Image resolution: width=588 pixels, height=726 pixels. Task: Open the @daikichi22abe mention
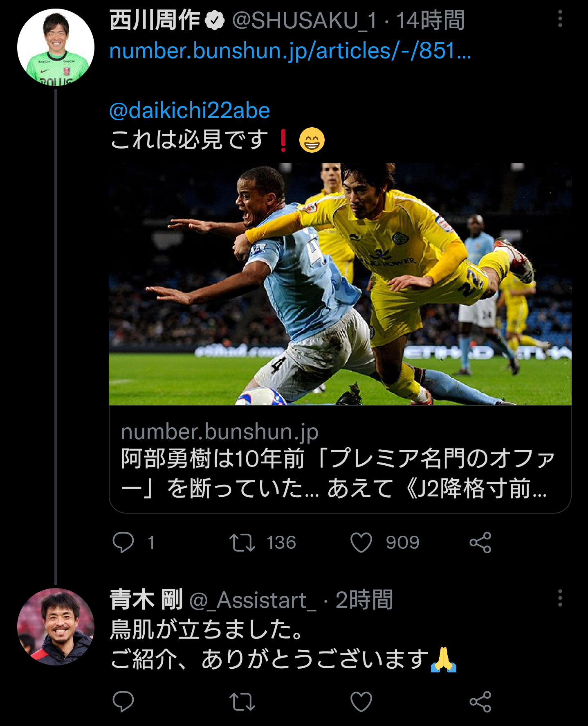[x=190, y=110]
